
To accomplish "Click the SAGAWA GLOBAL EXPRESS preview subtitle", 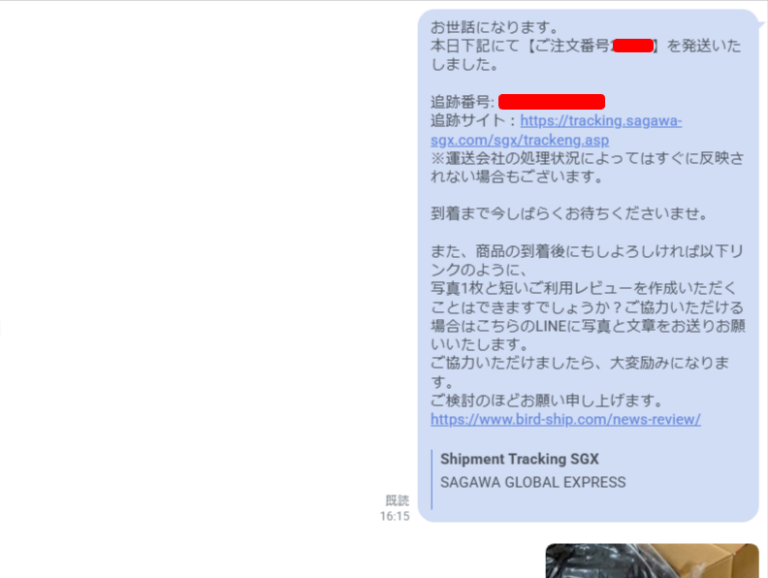I will click(533, 482).
